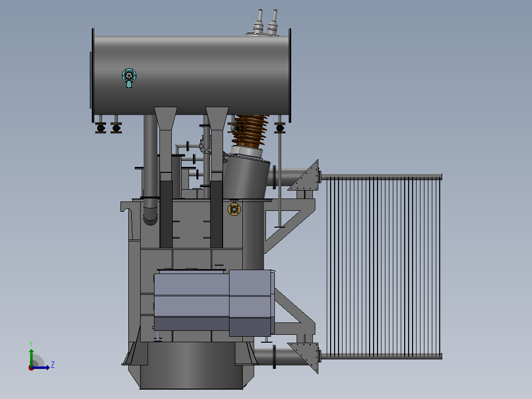This screenshot has width=532, height=399.
Task: Select the brass flange valve on tank
Action: [234, 209]
